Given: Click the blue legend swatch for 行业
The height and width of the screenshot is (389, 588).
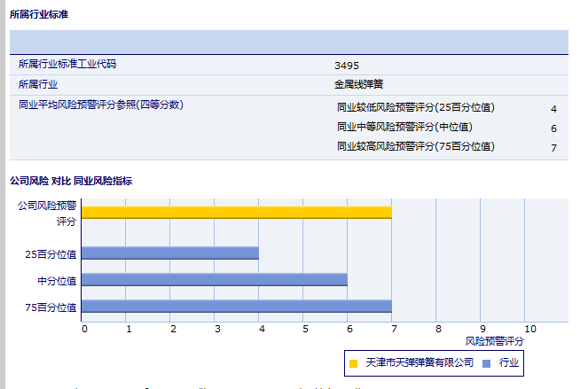Looking at the screenshot, I should (486, 363).
